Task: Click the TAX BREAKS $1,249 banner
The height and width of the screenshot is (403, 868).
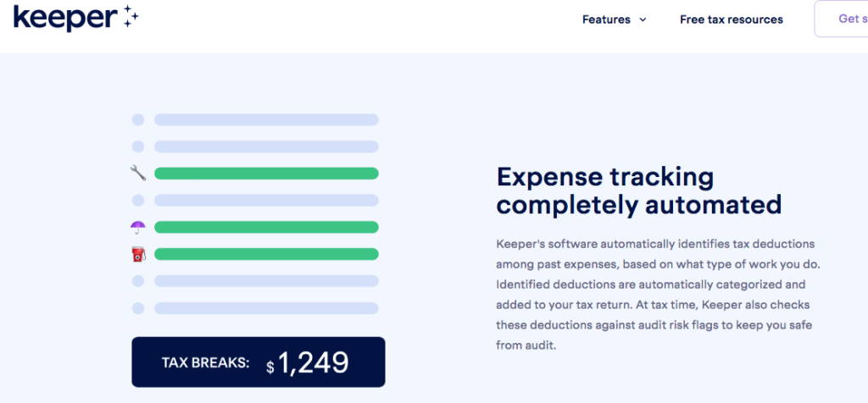Action: (x=259, y=362)
